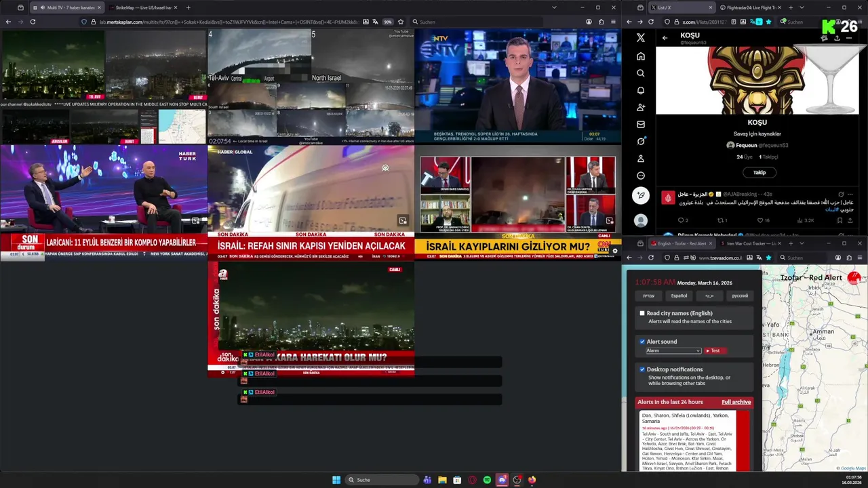Switch Tzofar language to Hebrew
Image resolution: width=868 pixels, height=488 pixels.
[x=648, y=296]
